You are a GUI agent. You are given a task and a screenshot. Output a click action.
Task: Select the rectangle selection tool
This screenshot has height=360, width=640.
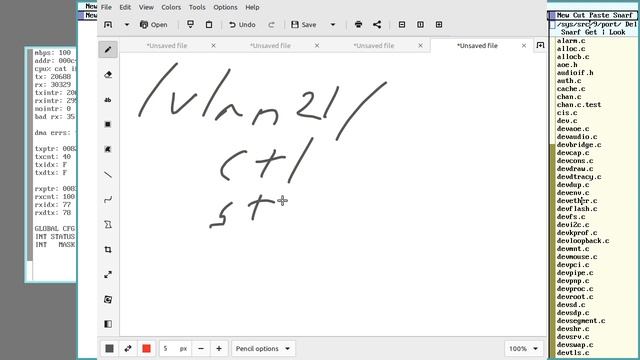coord(108,124)
